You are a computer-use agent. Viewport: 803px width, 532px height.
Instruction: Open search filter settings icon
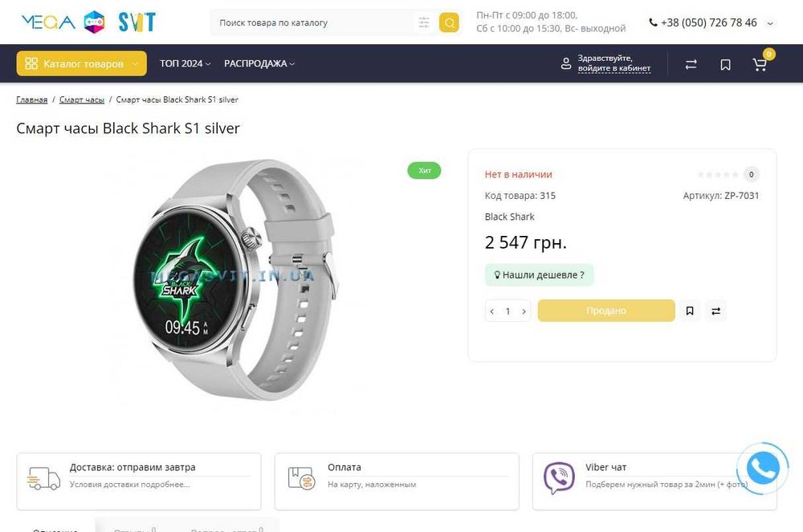click(423, 22)
